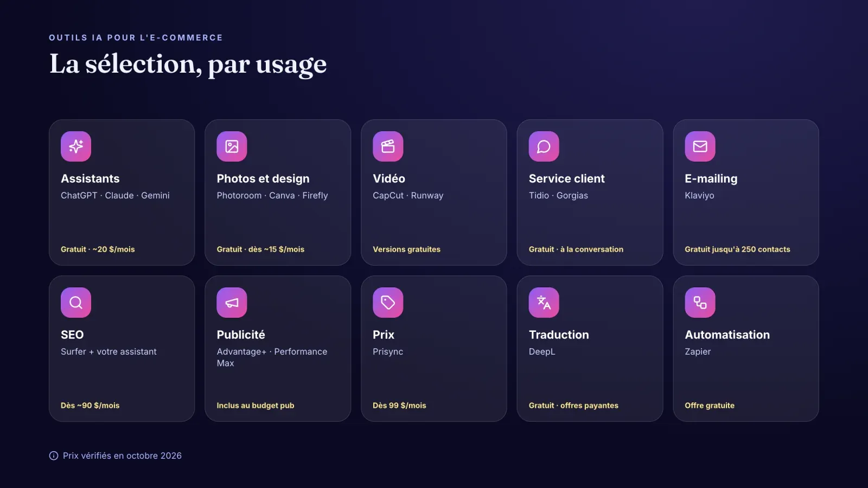Click 'Advantage+ · Performance Max' text
The width and height of the screenshot is (868, 488).
coord(272,357)
